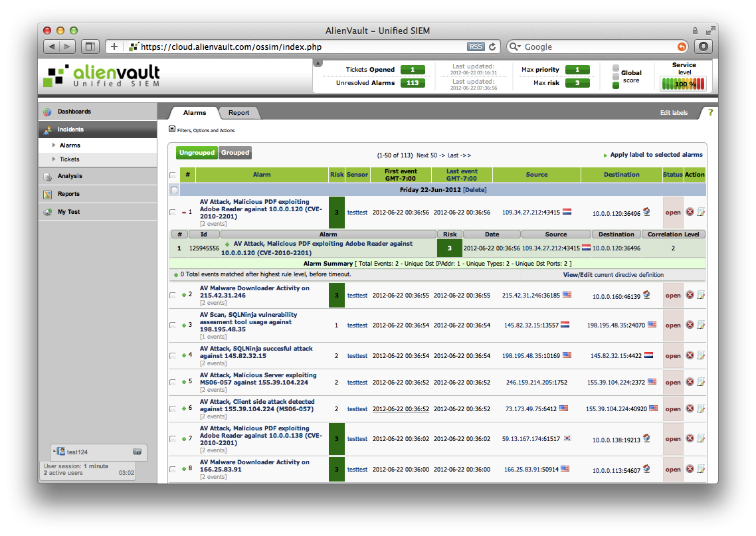The width and height of the screenshot is (756, 536).
Task: Close alarm 4 with red X icon
Action: [x=690, y=355]
